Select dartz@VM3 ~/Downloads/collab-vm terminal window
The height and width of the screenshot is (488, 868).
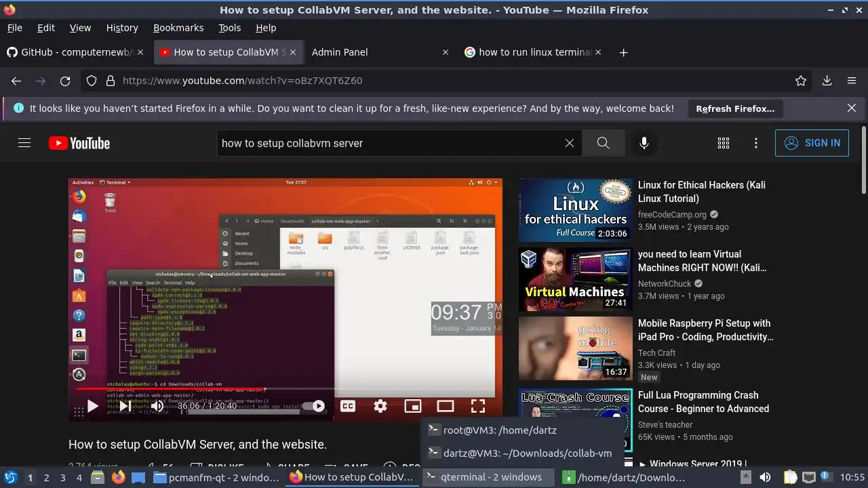click(522, 453)
